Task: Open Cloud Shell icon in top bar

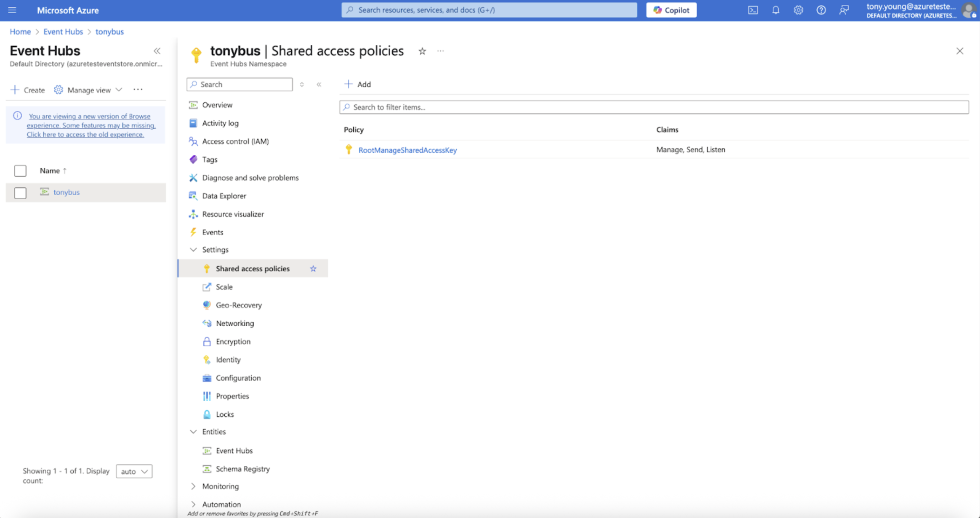Action: (x=753, y=10)
